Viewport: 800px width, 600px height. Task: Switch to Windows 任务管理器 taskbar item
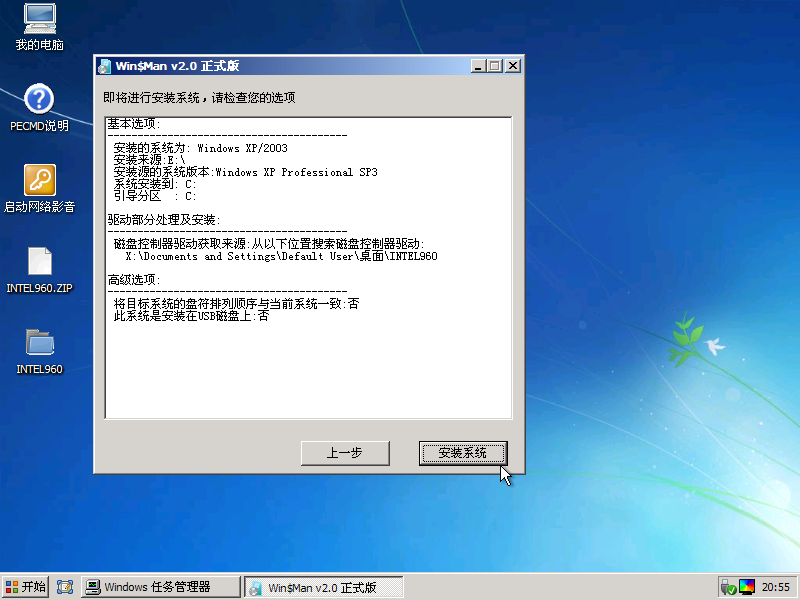[x=161, y=587]
